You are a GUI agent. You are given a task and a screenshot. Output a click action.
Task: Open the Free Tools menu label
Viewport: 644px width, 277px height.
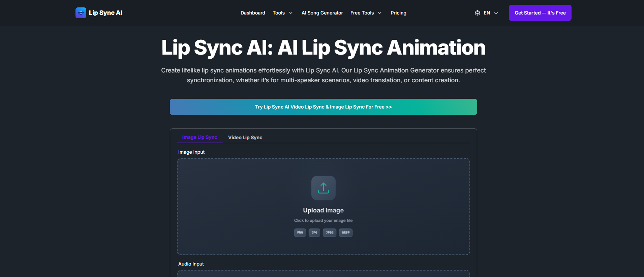pos(362,13)
